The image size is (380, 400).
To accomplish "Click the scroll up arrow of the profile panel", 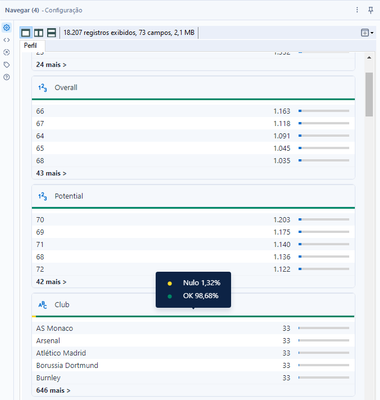I will pos(369,58).
